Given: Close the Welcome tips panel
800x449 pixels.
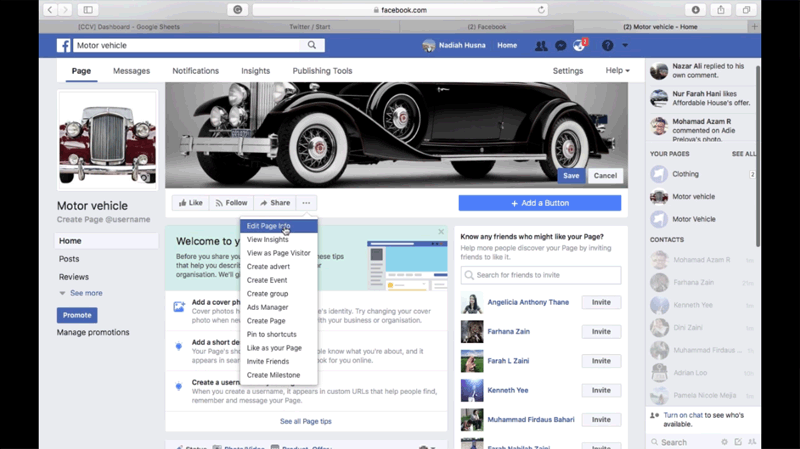Looking at the screenshot, I should pos(441,232).
